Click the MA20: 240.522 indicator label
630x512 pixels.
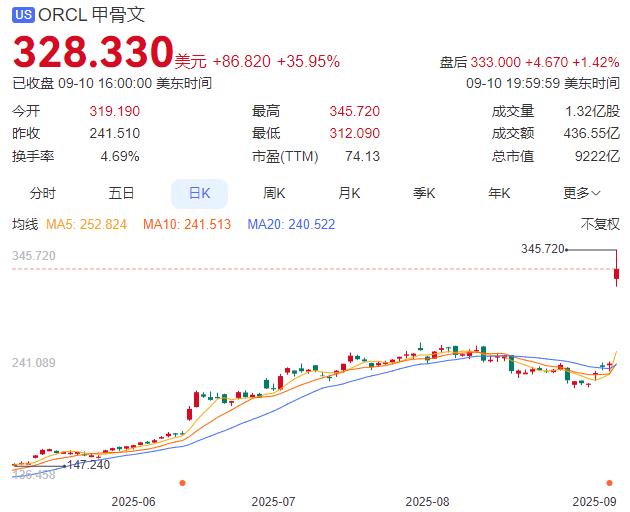[x=291, y=224]
